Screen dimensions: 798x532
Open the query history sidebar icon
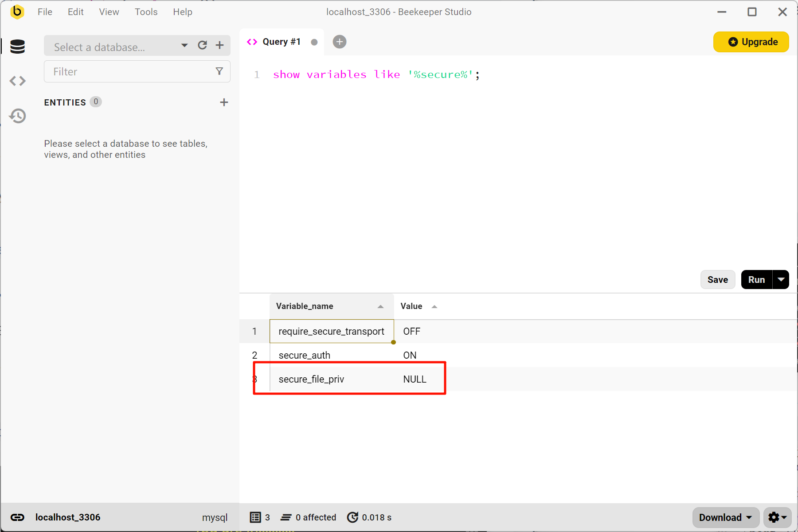pyautogui.click(x=17, y=116)
